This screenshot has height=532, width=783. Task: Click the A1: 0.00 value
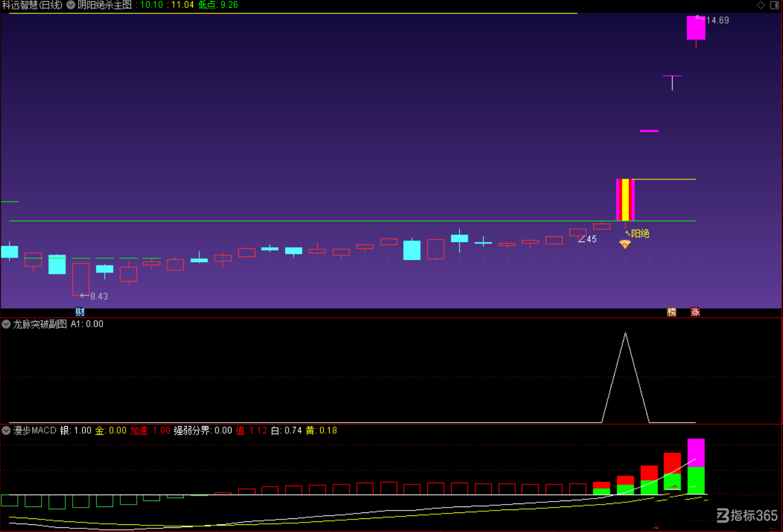87,324
